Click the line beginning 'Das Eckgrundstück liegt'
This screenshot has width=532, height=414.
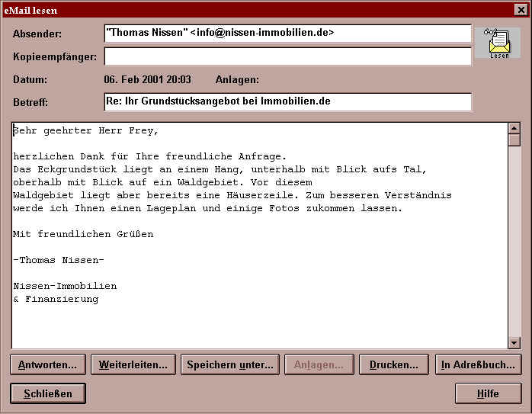point(220,169)
